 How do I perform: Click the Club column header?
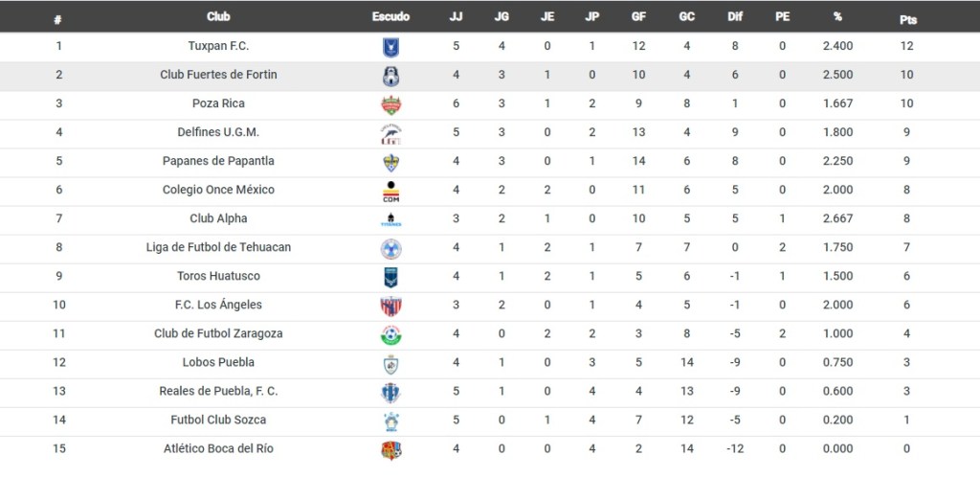coord(218,16)
